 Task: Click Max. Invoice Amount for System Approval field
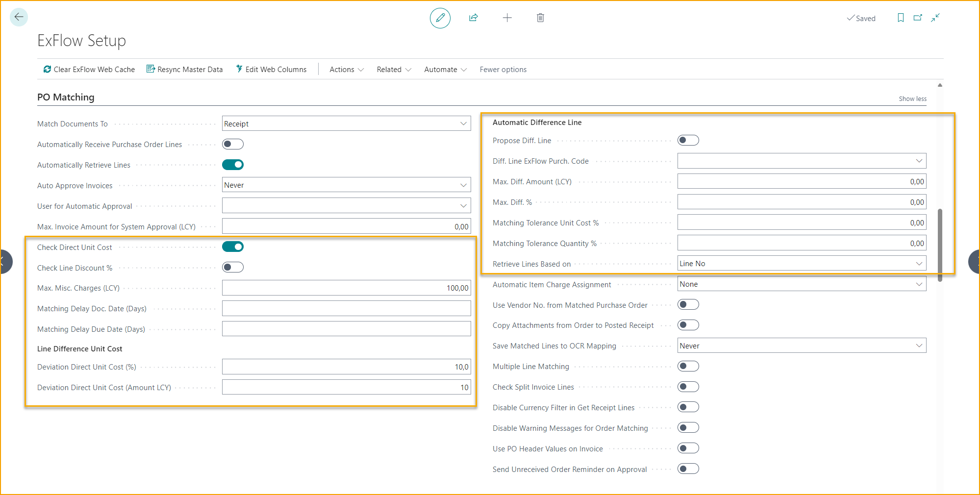pos(346,226)
